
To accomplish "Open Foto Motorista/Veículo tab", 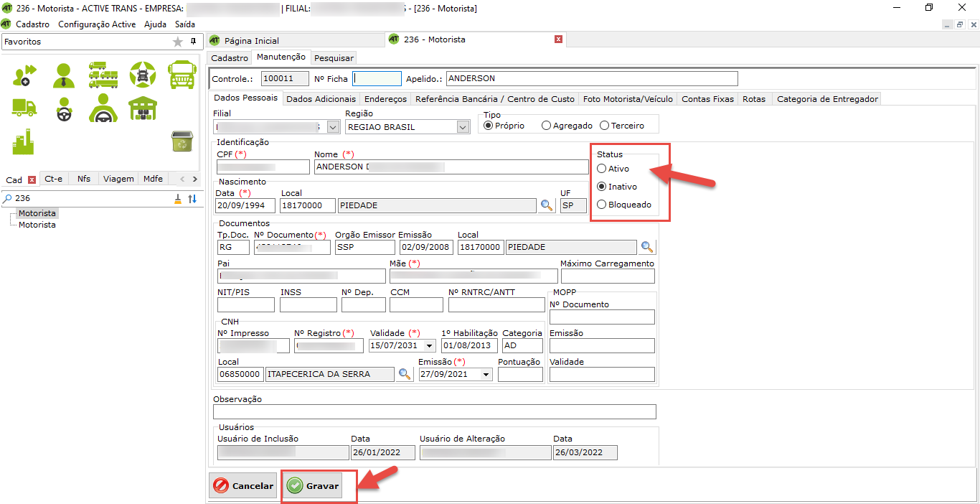I will (628, 99).
